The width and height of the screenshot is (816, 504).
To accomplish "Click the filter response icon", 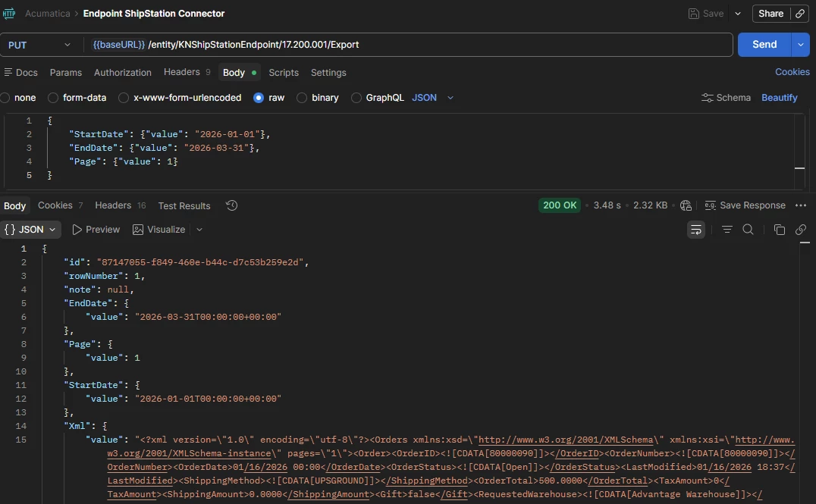I will 727,230.
